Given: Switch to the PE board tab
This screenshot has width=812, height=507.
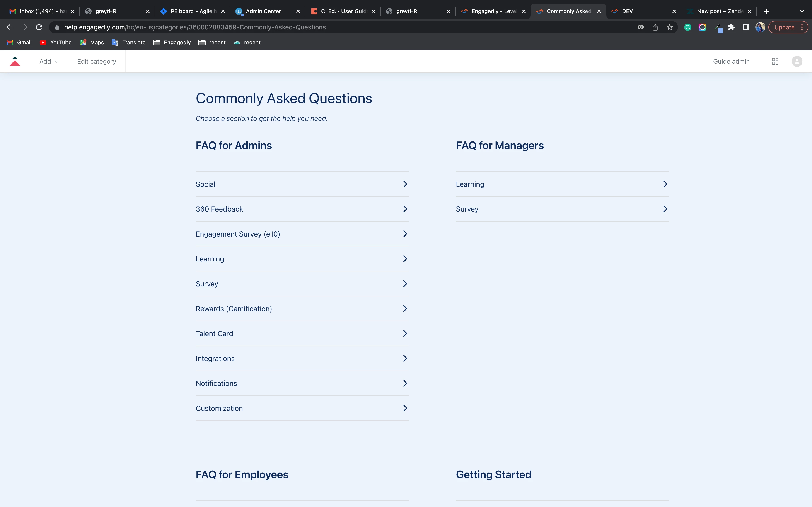Looking at the screenshot, I should coord(191,11).
